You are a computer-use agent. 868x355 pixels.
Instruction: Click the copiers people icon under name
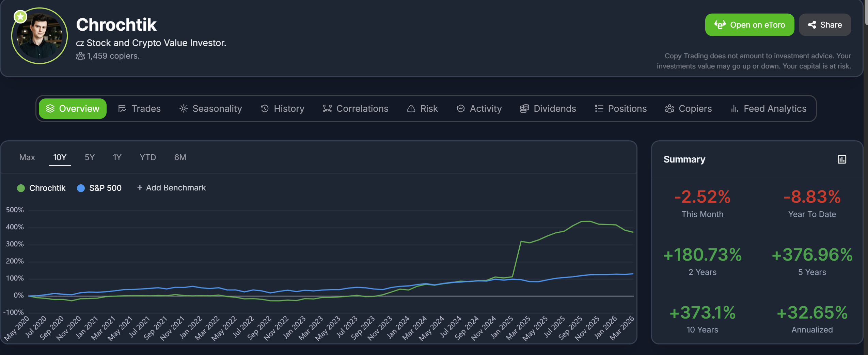80,56
